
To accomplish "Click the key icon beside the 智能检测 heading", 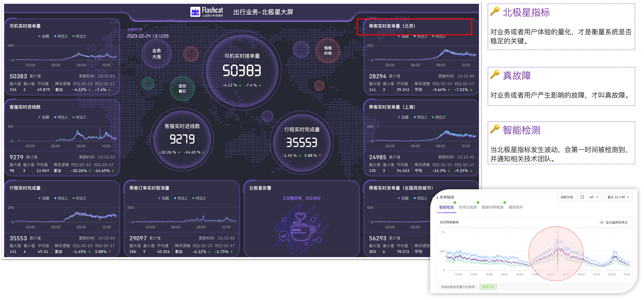I will click(495, 129).
